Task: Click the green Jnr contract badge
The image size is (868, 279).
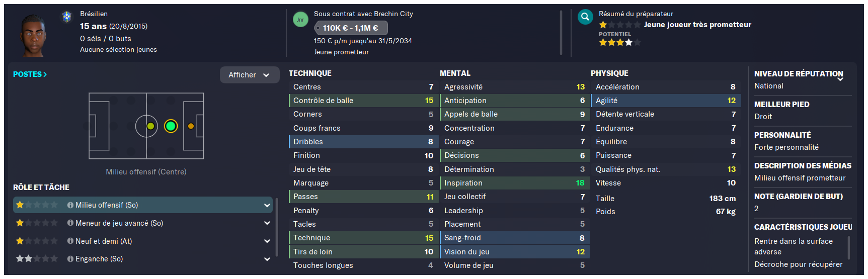Action: (x=300, y=20)
